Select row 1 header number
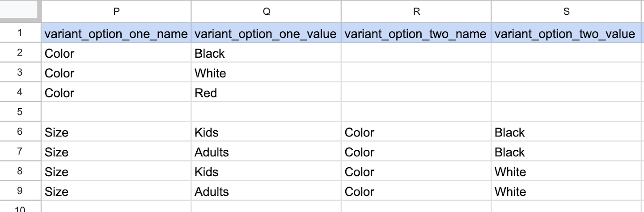Viewport: 644px width, 212px height. (x=20, y=34)
